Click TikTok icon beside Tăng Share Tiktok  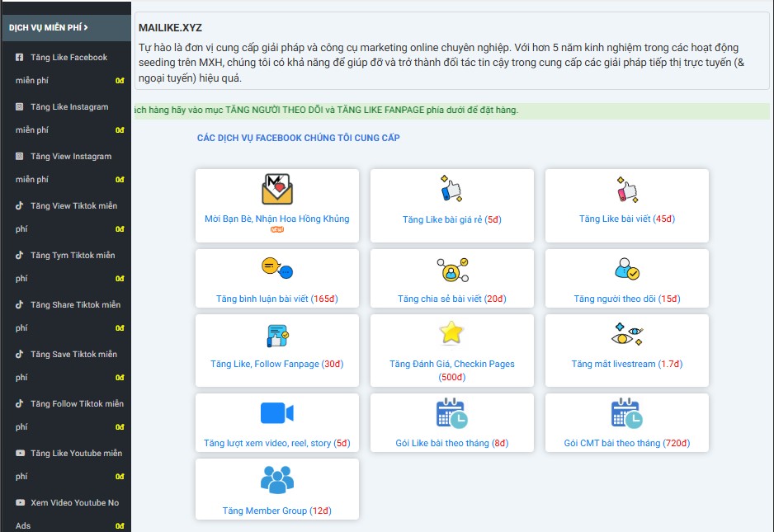pos(19,304)
